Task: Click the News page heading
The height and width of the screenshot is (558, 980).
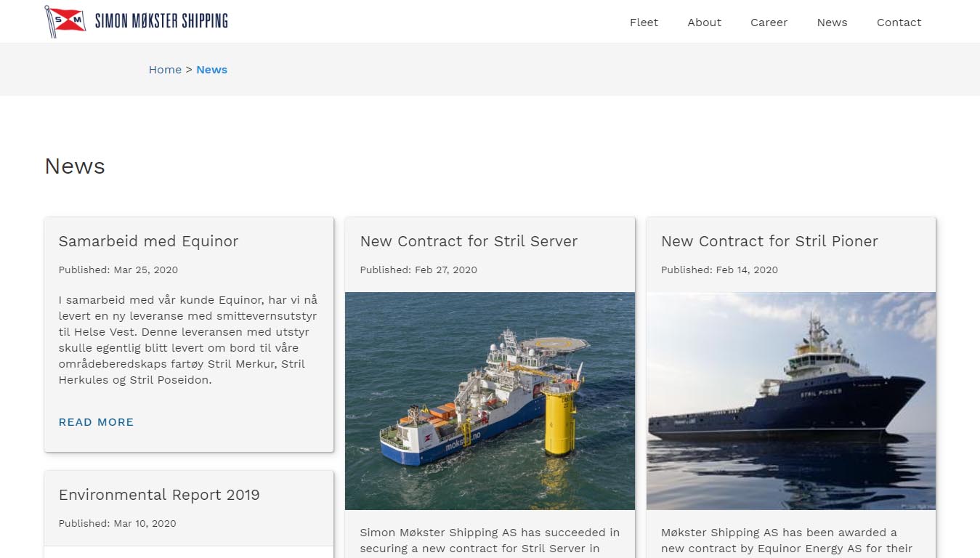Action: 75,166
